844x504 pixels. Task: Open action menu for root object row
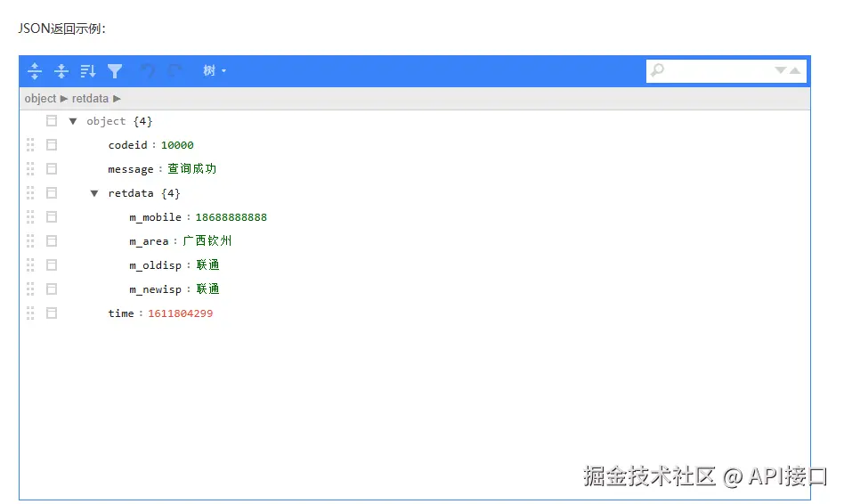pos(52,120)
